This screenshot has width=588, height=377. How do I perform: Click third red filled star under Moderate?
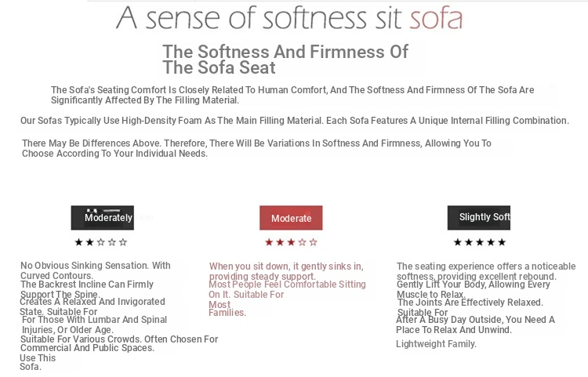tap(291, 242)
